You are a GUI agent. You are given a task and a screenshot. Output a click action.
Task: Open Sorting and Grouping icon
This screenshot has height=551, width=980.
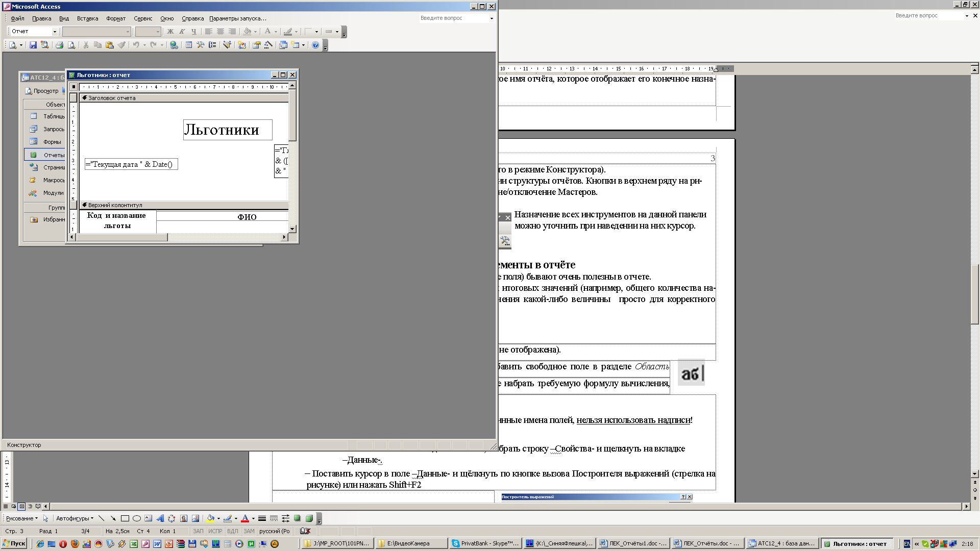tap(212, 45)
